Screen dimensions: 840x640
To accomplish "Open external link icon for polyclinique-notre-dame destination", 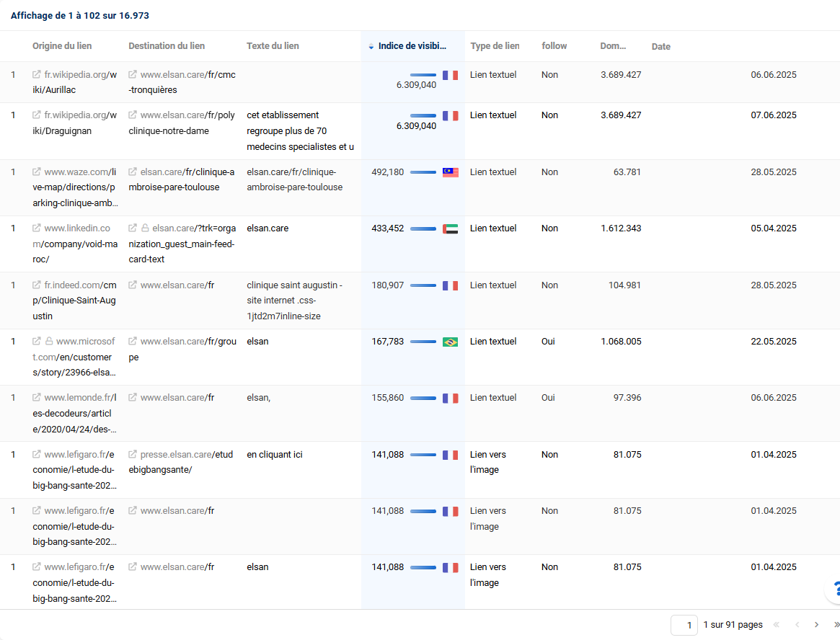I will [x=133, y=115].
